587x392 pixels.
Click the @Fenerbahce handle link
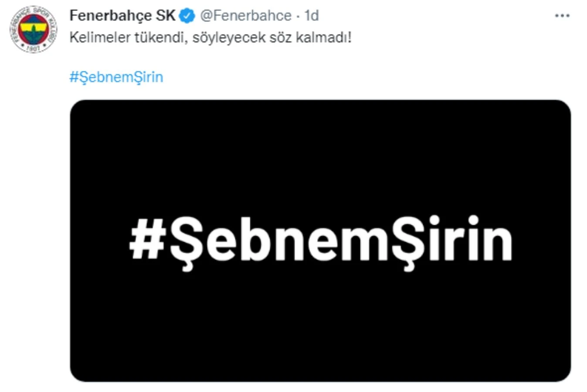click(243, 15)
